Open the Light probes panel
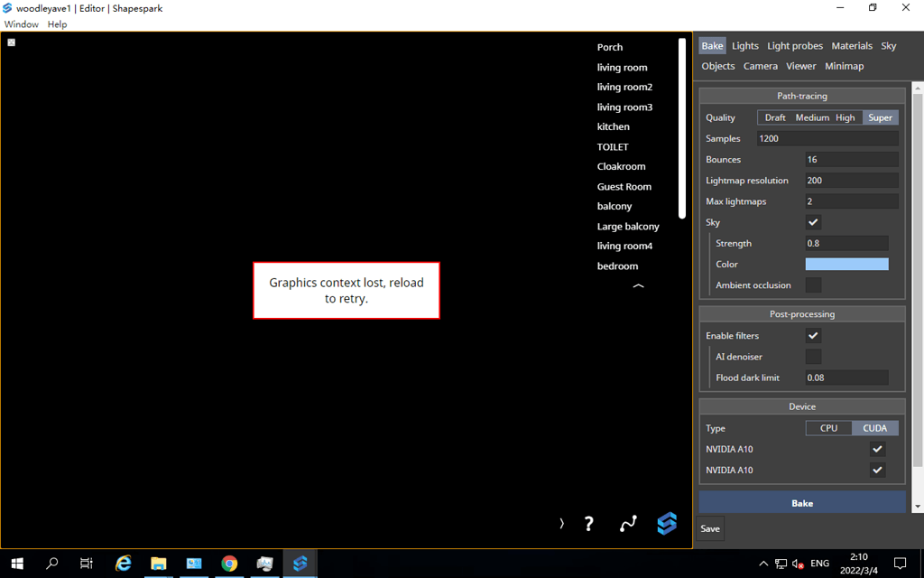 pyautogui.click(x=795, y=45)
